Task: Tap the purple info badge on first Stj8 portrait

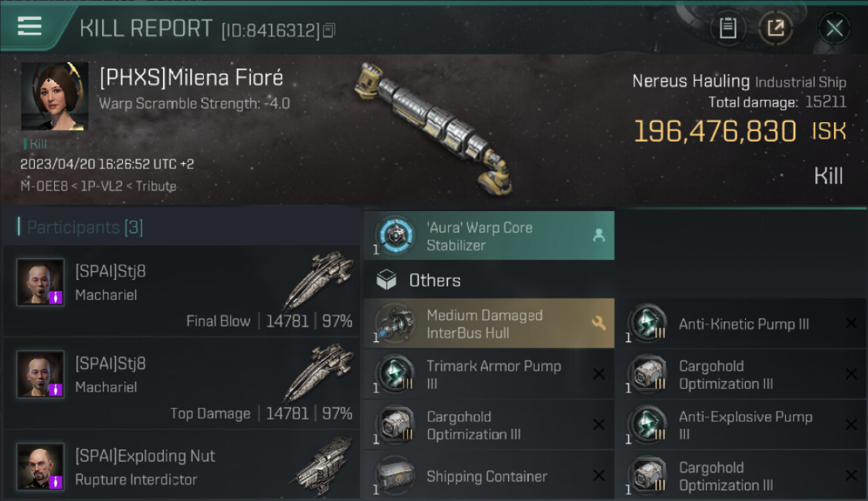Action: click(56, 296)
